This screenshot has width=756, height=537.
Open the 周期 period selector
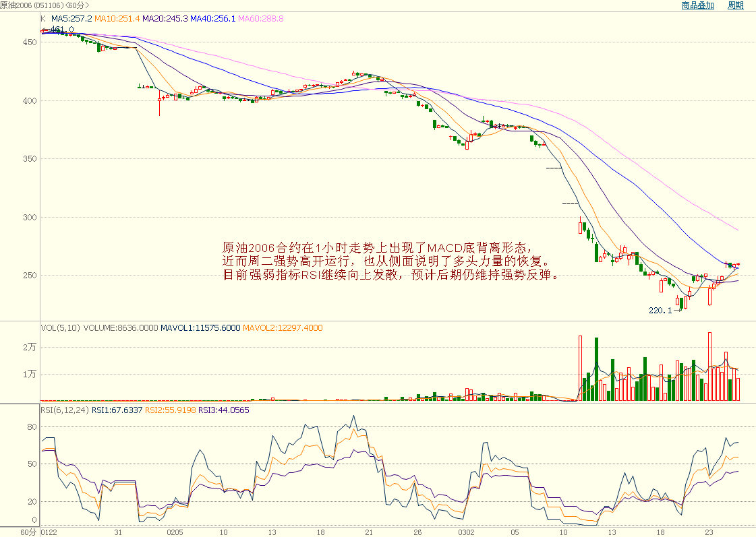point(735,5)
